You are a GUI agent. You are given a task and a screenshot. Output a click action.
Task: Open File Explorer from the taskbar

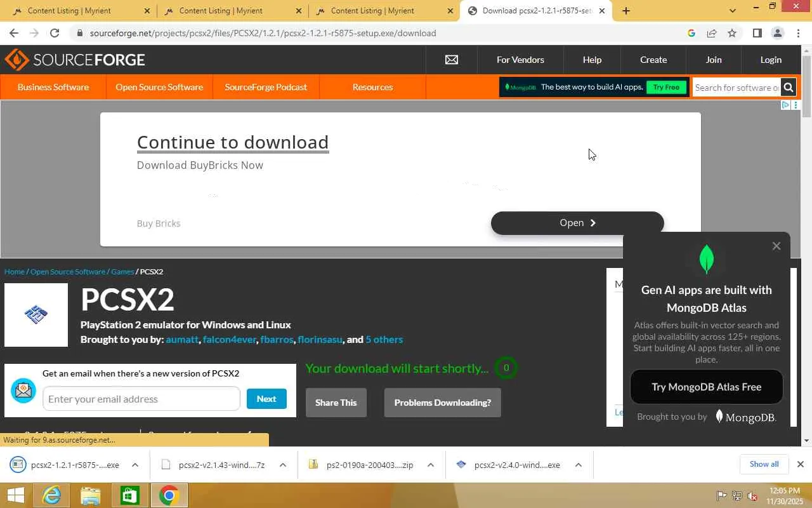[x=91, y=495]
